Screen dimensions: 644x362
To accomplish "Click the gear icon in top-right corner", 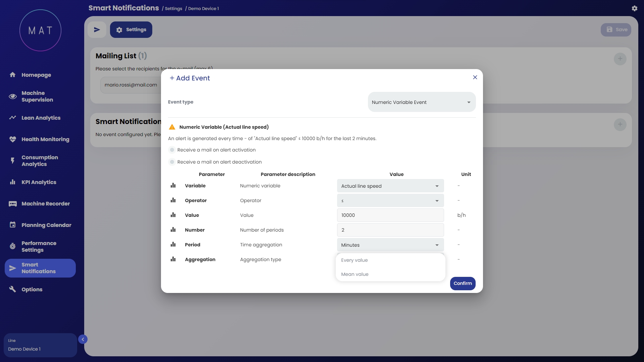I will coord(634,8).
